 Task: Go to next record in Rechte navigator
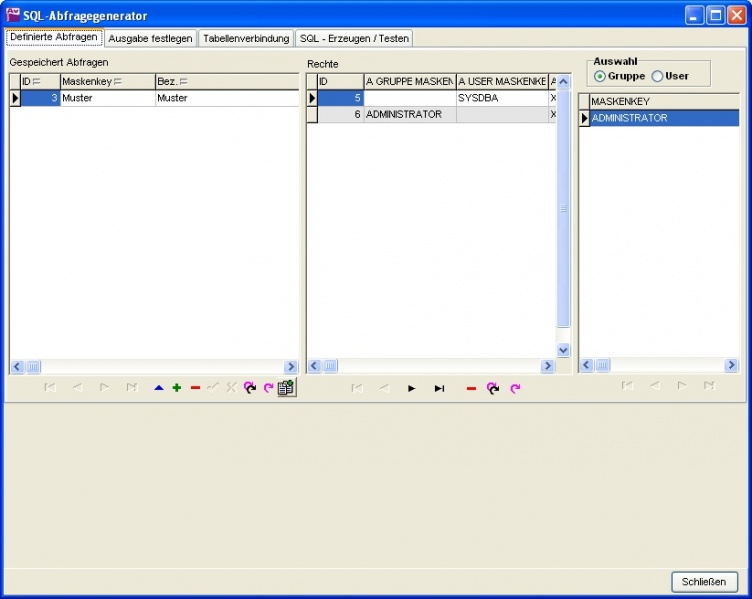click(411, 388)
